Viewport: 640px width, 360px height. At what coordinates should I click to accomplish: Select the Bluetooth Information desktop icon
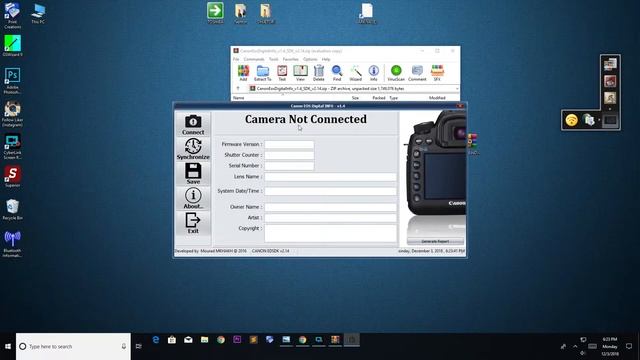coord(12,244)
